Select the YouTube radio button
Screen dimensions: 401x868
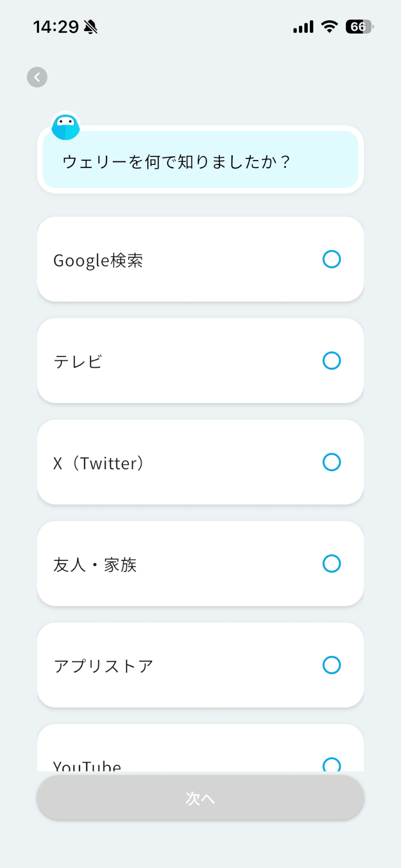pos(331,765)
